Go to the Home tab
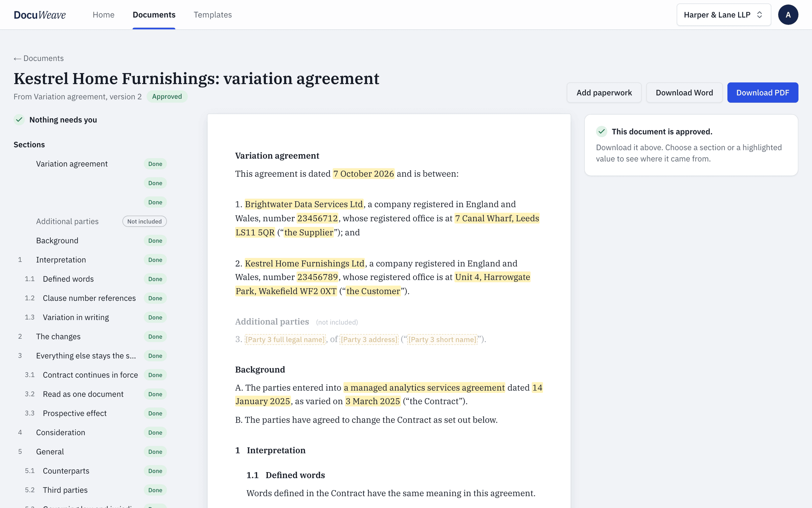 click(104, 15)
